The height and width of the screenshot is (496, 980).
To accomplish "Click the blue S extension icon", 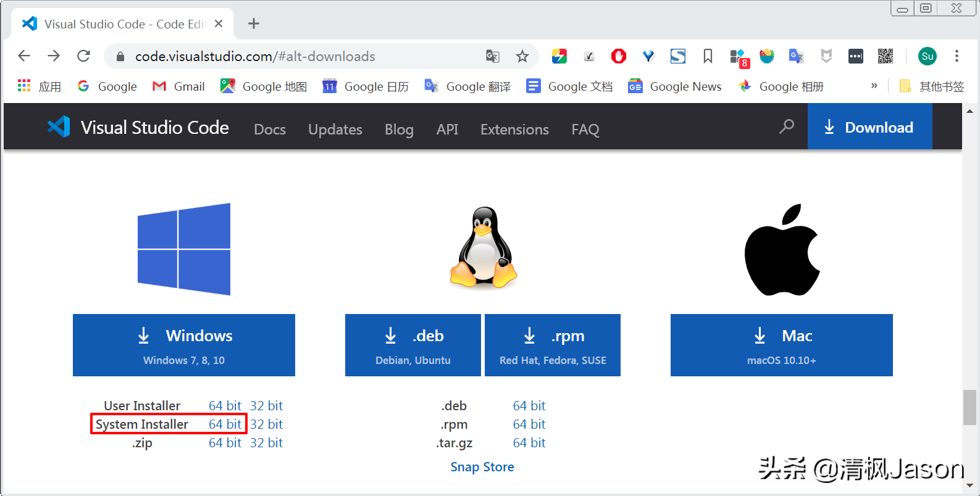I will click(678, 56).
